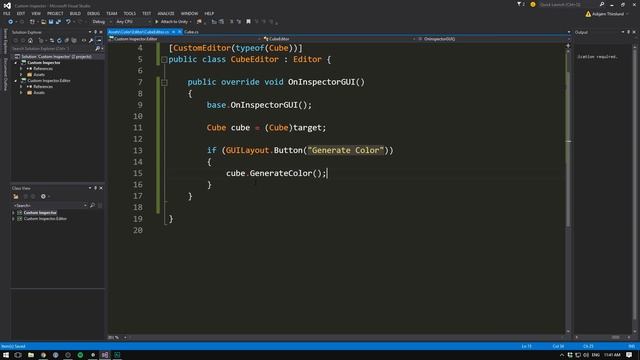Click New Folder icon in Class View

click(16, 197)
